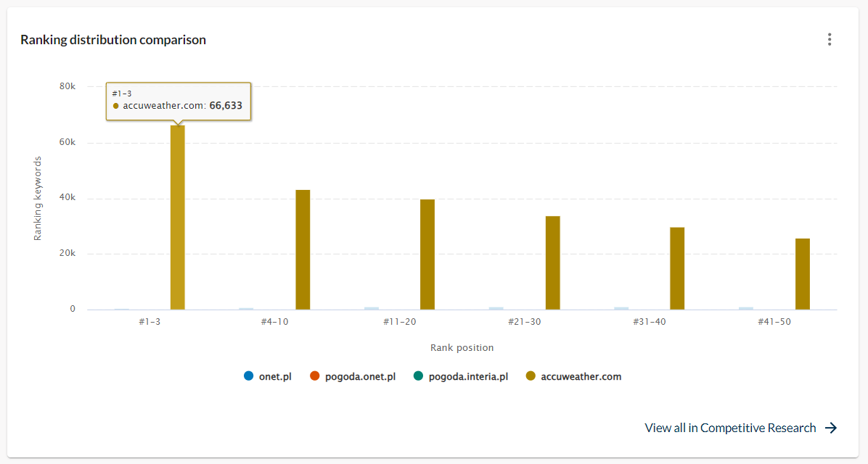
Task: Toggle pogoda.onet.pl series in legend
Action: pos(353,376)
